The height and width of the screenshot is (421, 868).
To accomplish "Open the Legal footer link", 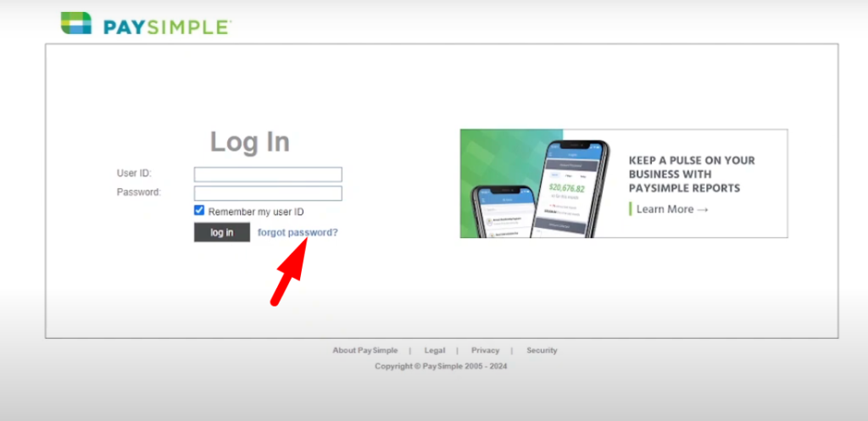I will [435, 351].
